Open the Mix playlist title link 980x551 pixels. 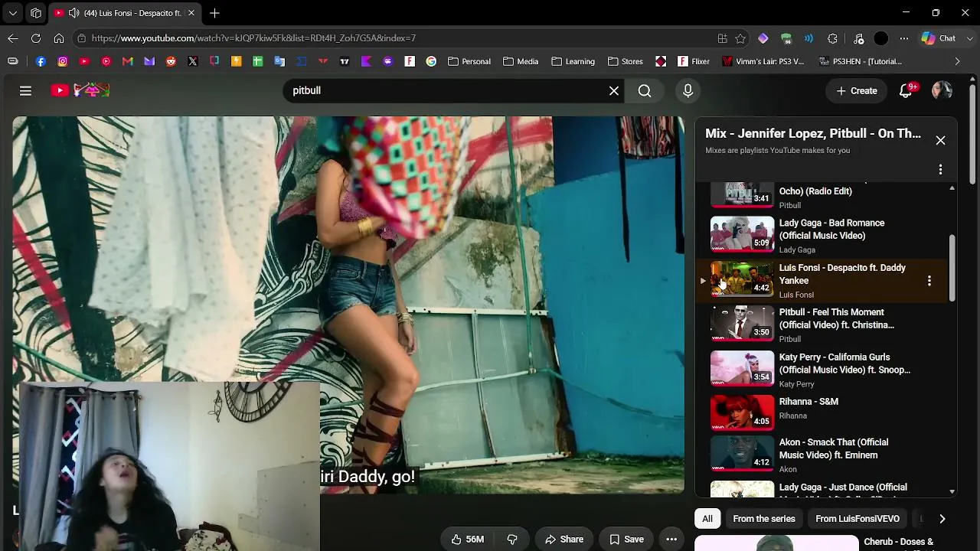pyautogui.click(x=813, y=133)
